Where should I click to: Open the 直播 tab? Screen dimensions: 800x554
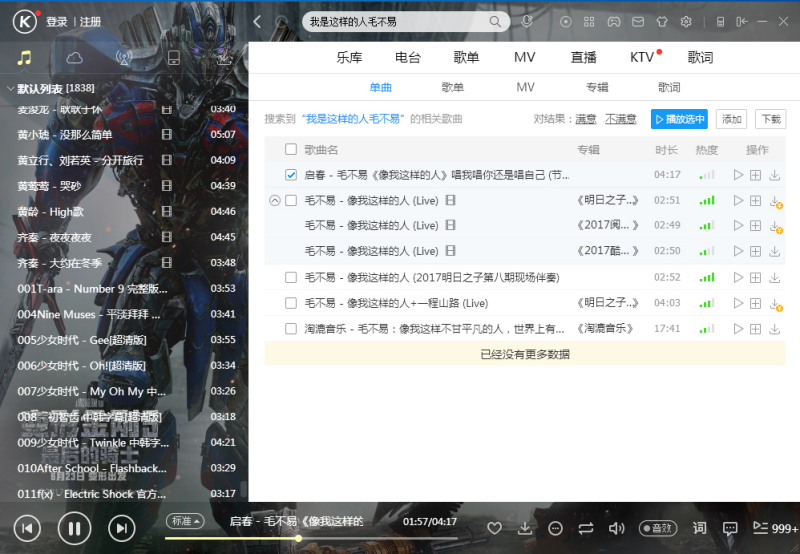click(584, 57)
